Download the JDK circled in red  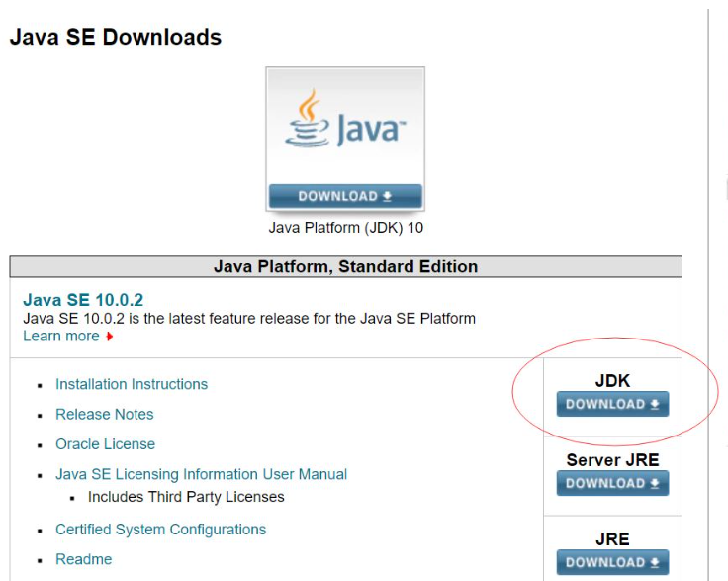(x=612, y=404)
